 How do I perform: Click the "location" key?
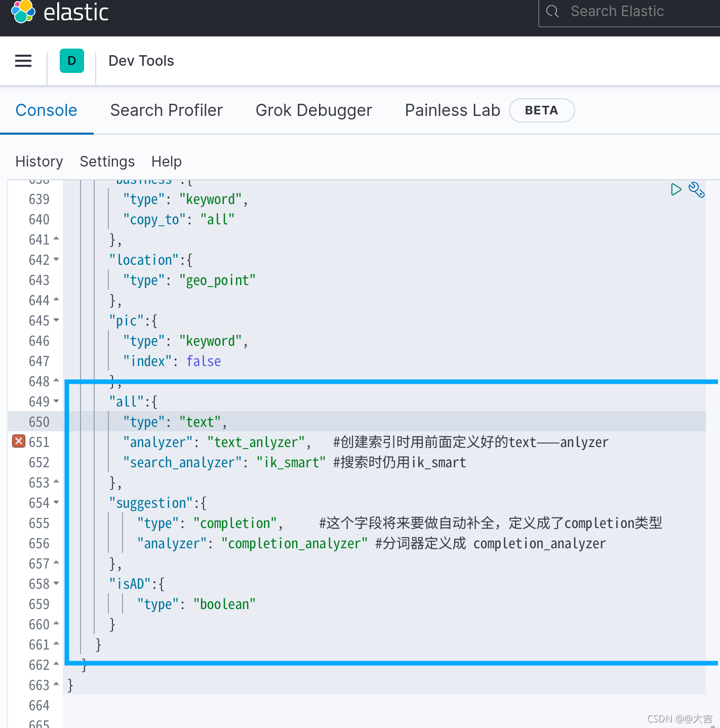click(144, 260)
